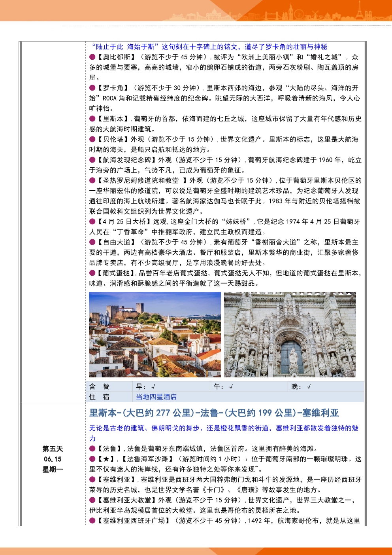Select the bullet beside 【贝伦塔】

[92, 139]
